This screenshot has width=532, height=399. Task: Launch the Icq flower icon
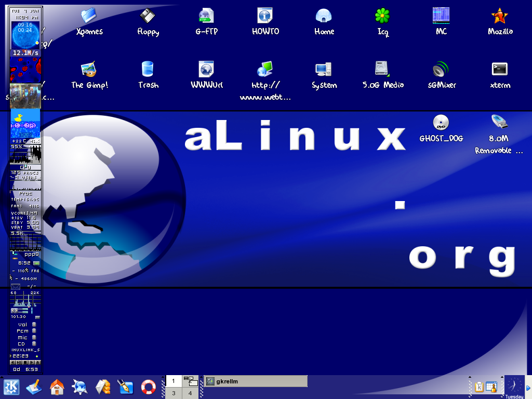[x=382, y=16]
